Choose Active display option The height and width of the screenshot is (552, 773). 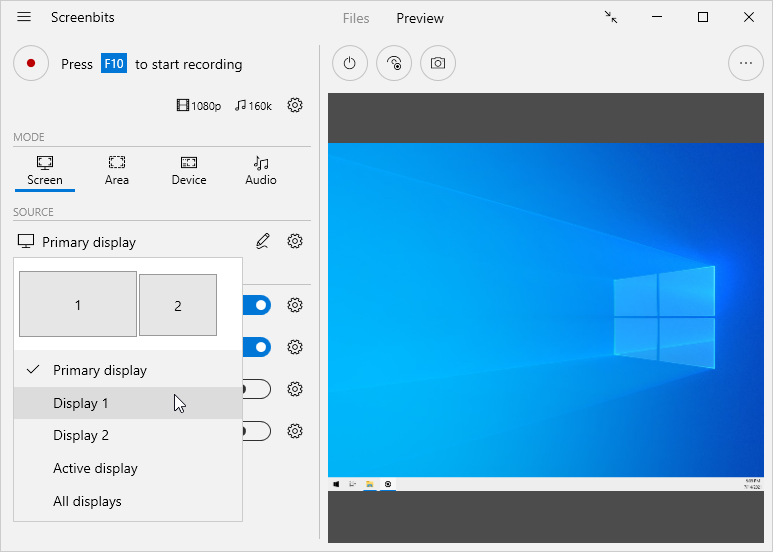(128, 468)
